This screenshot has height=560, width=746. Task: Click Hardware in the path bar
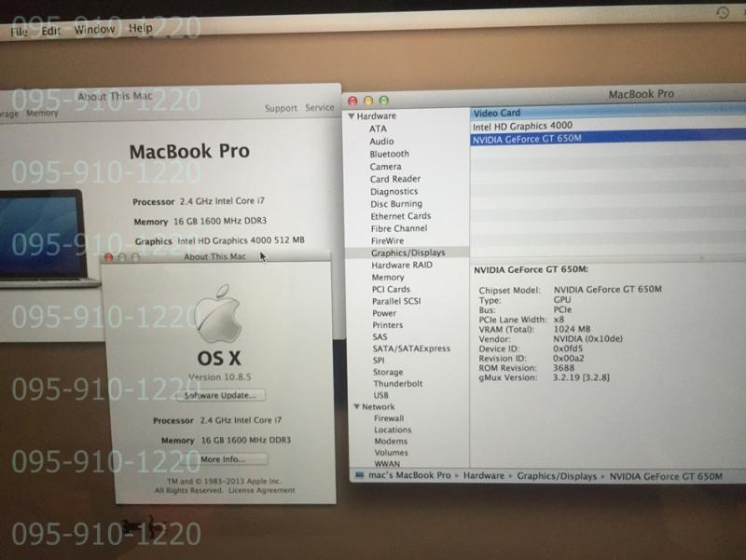[483, 475]
